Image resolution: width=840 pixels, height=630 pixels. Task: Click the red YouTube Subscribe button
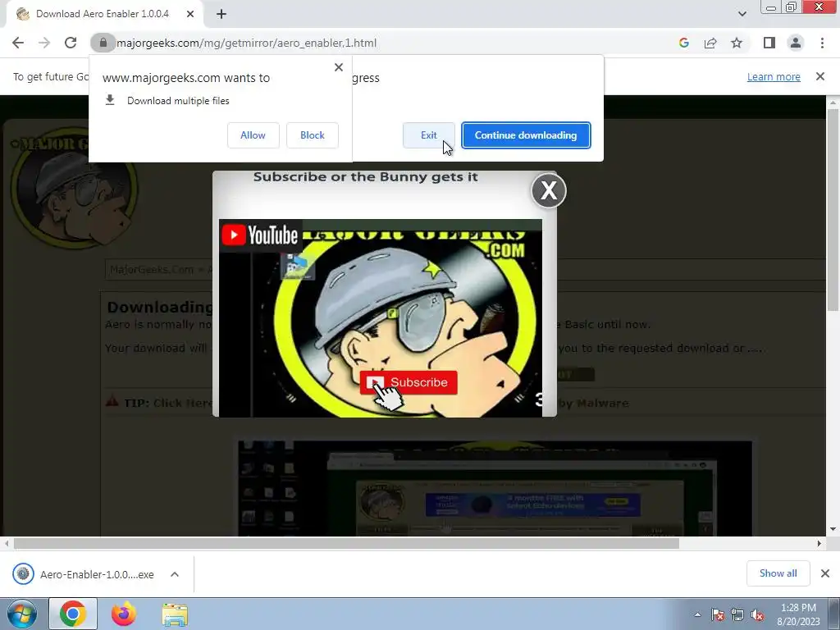(x=409, y=382)
